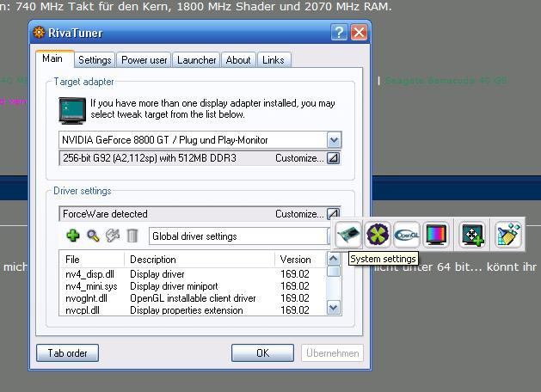This screenshot has height=392, width=541.
Task: Select the nv4_mini.sys row
Action: tap(194, 286)
